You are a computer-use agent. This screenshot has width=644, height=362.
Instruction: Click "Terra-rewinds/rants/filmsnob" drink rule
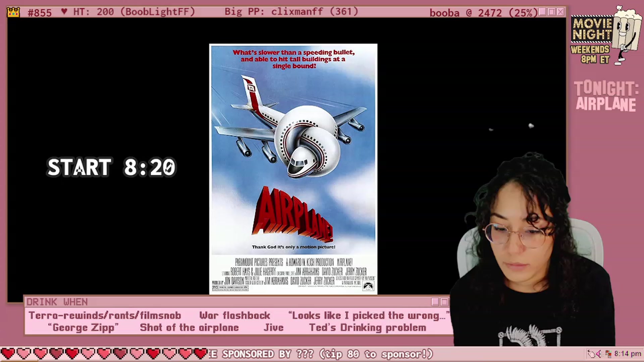[105, 315]
